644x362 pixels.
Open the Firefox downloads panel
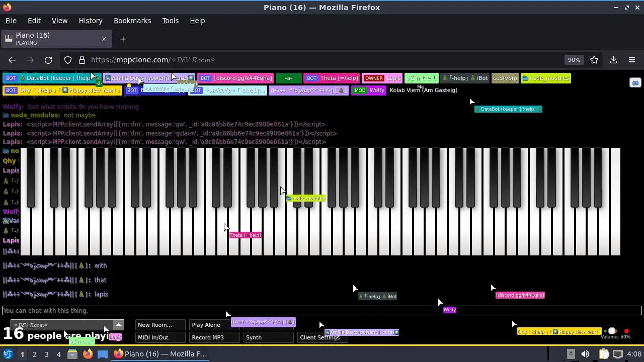613,60
